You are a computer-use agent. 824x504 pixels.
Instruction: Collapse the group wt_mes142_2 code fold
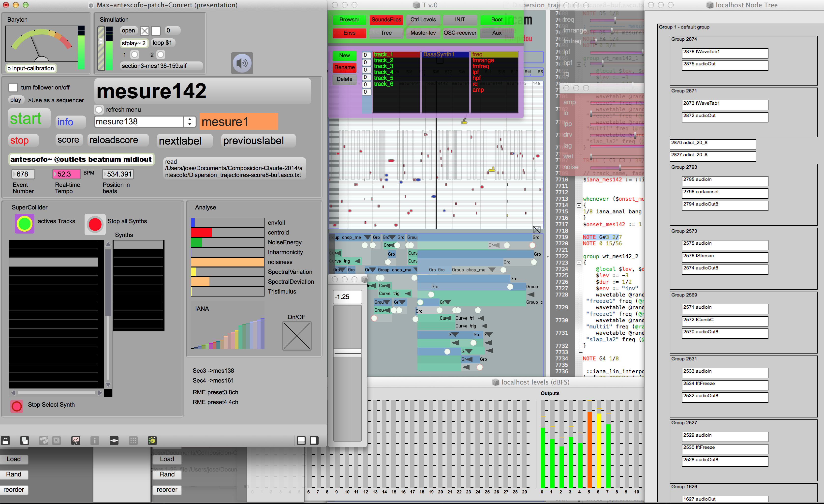click(x=579, y=263)
